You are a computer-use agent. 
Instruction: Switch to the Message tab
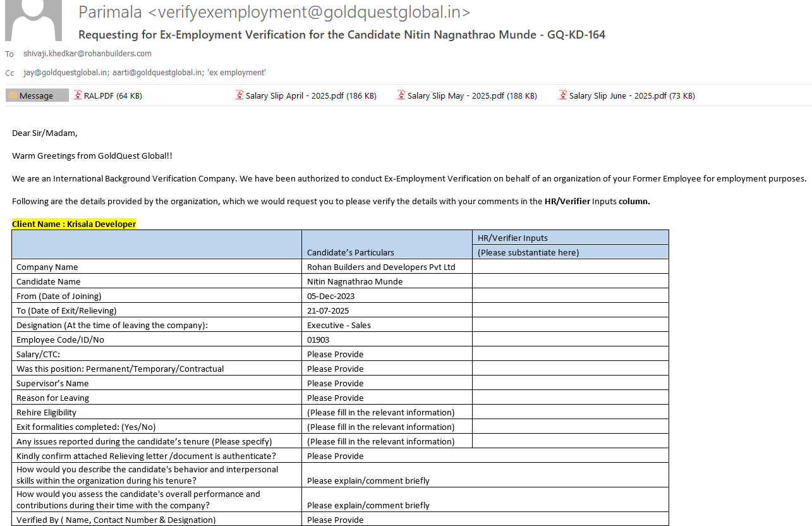(x=37, y=95)
